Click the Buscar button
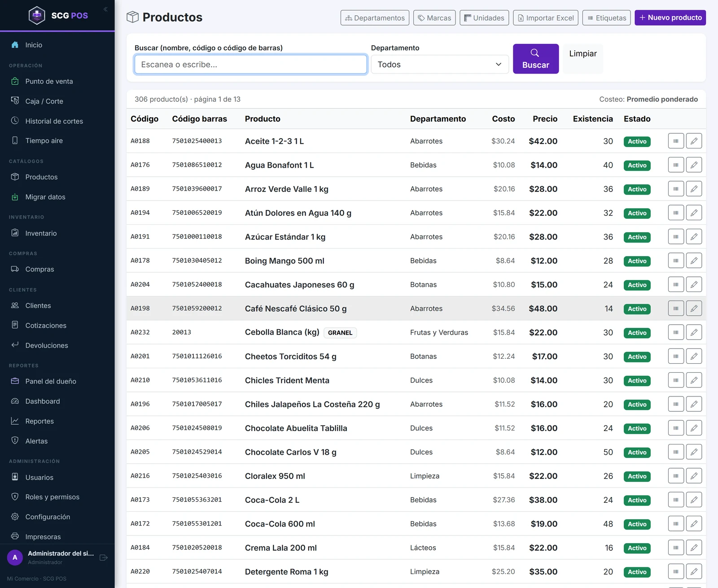The image size is (718, 588). (x=536, y=59)
